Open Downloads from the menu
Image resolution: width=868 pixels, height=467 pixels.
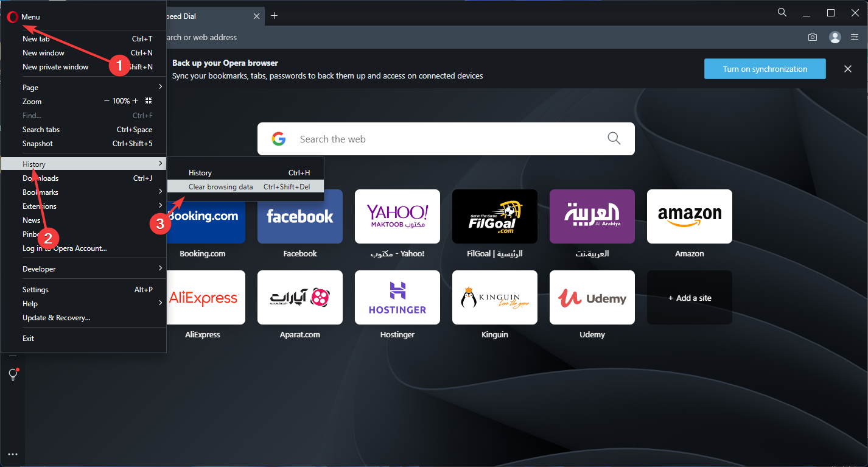click(83, 178)
